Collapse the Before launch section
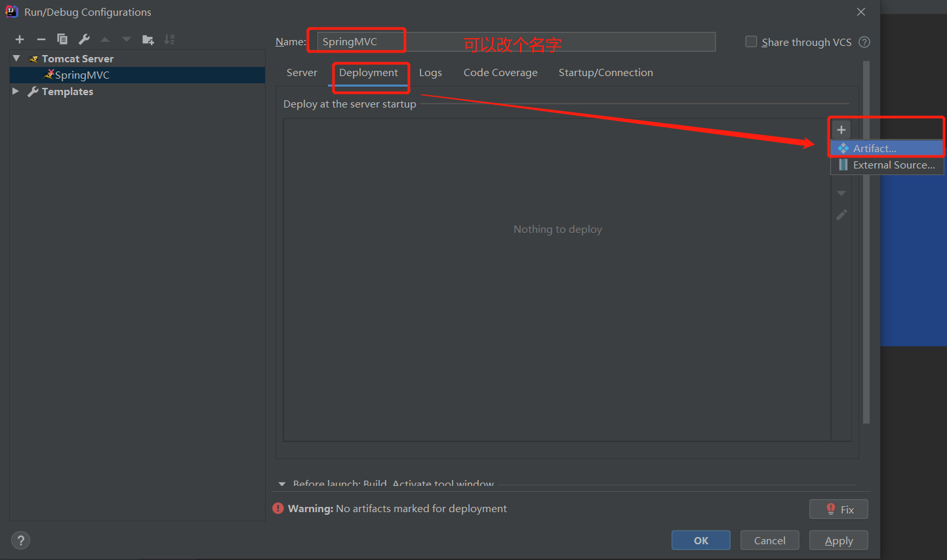 point(282,484)
